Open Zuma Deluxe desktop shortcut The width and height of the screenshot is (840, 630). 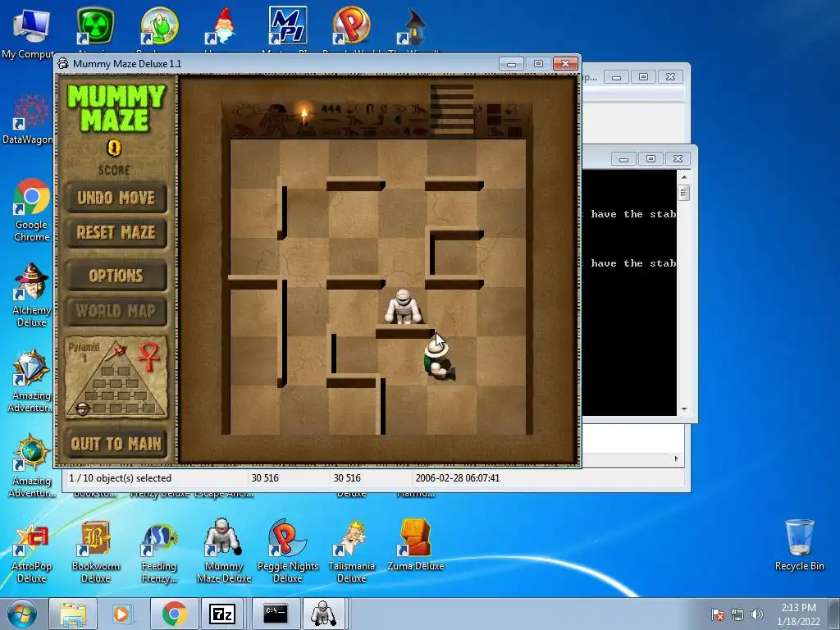415,546
